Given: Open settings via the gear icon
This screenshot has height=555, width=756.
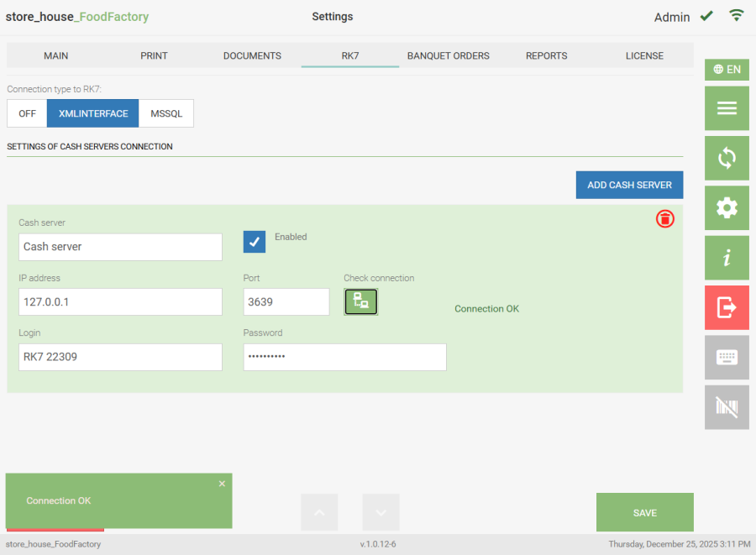Looking at the screenshot, I should [x=727, y=208].
